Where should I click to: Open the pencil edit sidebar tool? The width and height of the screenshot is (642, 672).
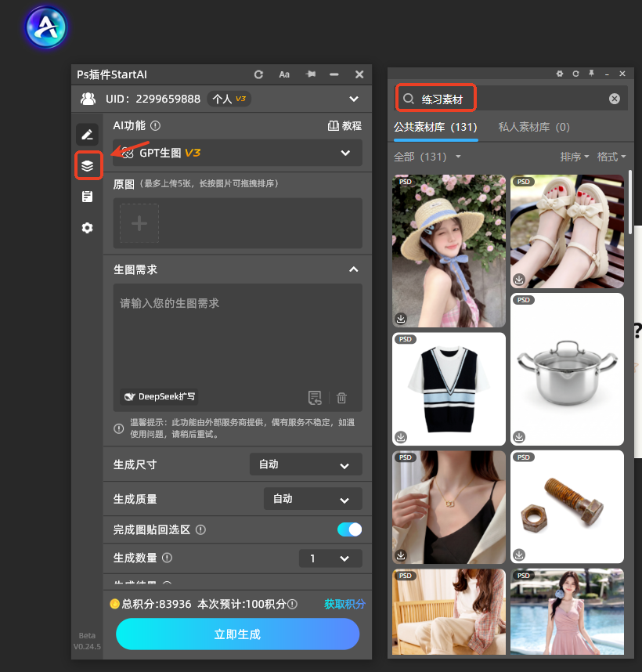(88, 135)
